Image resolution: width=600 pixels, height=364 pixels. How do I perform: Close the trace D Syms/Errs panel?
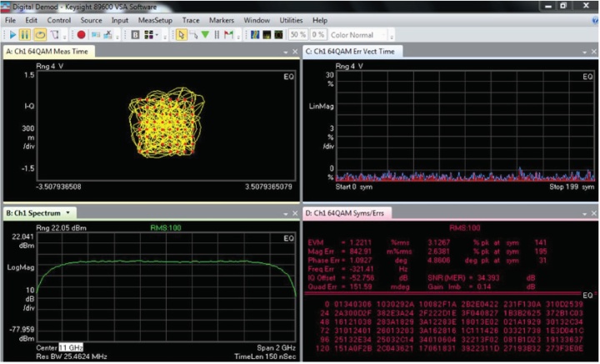coord(594,213)
